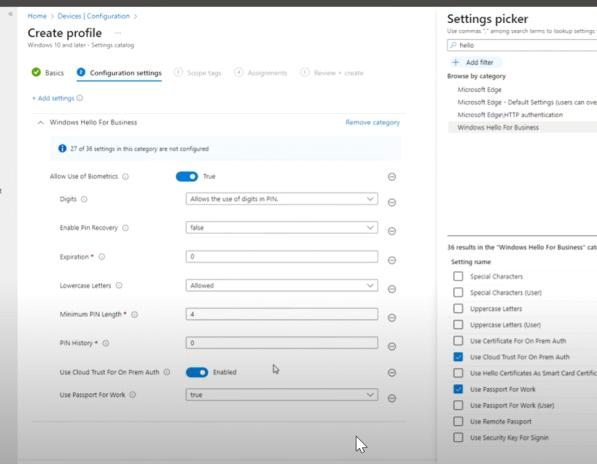Remove the Enable Pin Recovery setting
The image size is (597, 464).
point(392,231)
